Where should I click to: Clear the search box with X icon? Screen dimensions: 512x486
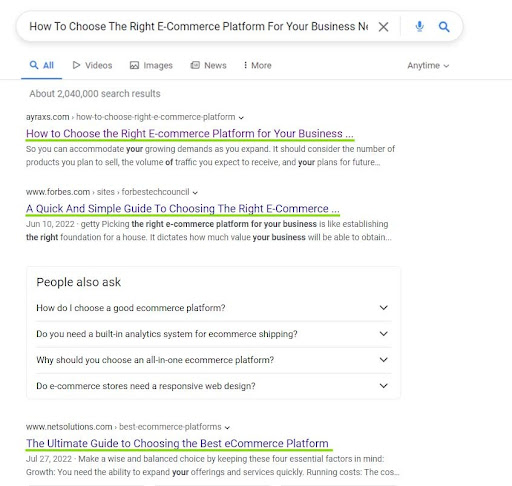(x=383, y=27)
